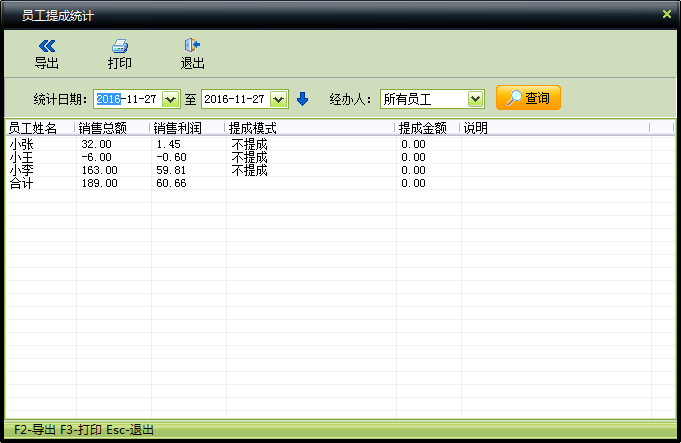Open the end date dropdown
Viewport: 681px width, 443px height.
click(x=278, y=99)
